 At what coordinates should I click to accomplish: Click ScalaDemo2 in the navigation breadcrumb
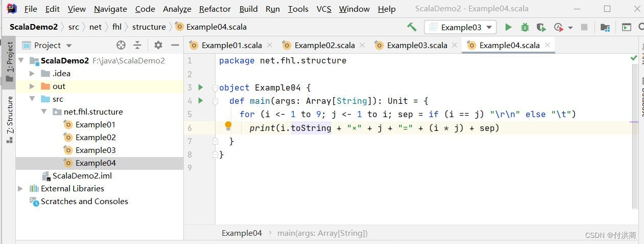coord(33,27)
